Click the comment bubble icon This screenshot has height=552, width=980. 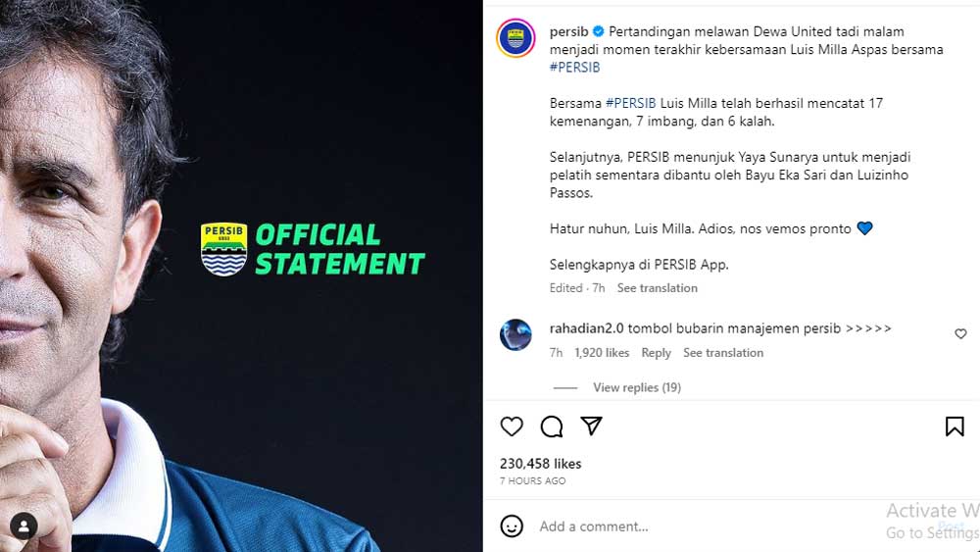click(x=552, y=427)
